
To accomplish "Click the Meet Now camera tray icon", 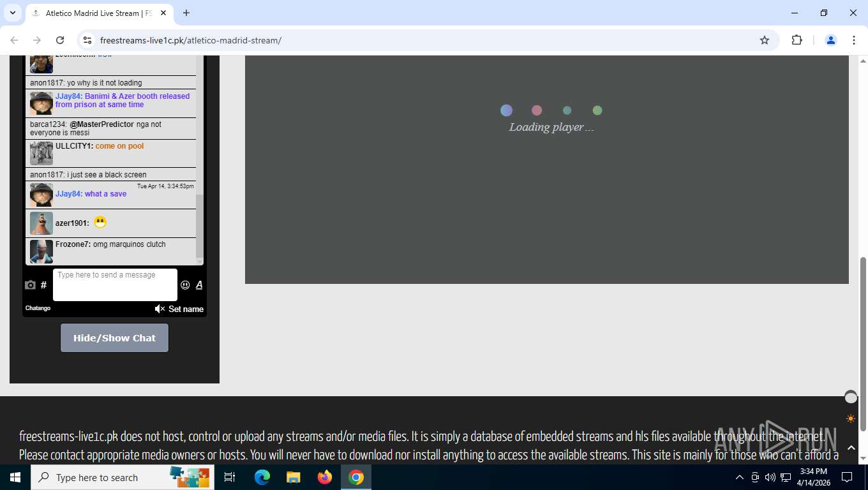I will tap(755, 477).
